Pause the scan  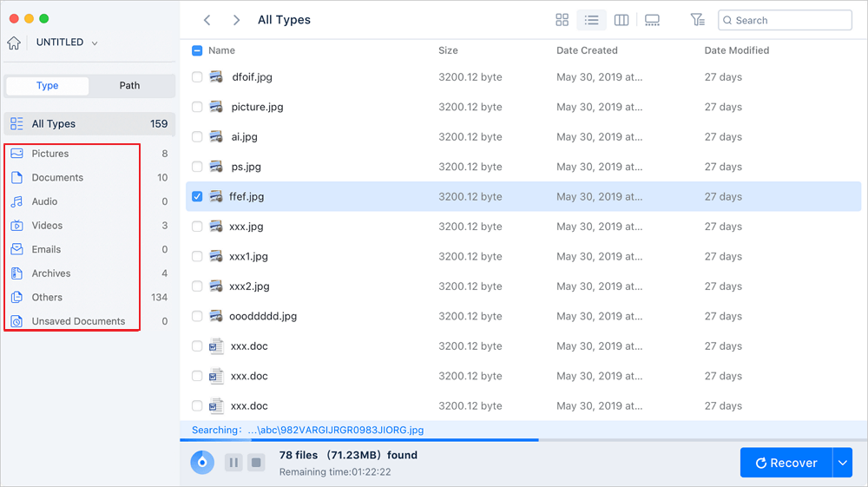pos(233,463)
